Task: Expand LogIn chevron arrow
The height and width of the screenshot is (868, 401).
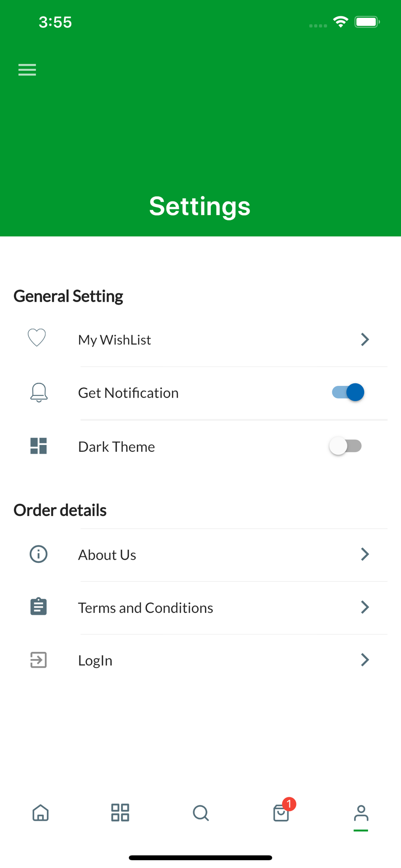Action: point(365,660)
